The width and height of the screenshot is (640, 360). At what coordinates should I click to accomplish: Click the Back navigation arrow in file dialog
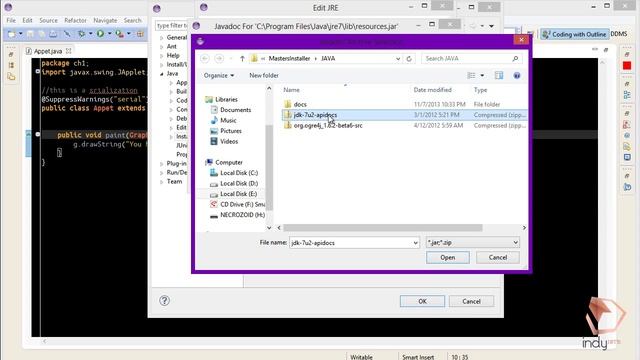click(205, 58)
